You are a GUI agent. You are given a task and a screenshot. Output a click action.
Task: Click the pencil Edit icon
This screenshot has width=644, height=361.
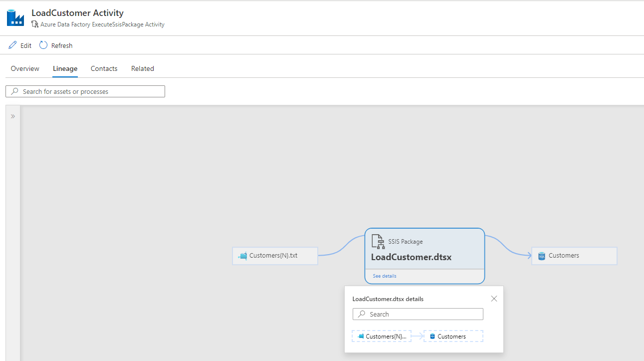point(12,45)
